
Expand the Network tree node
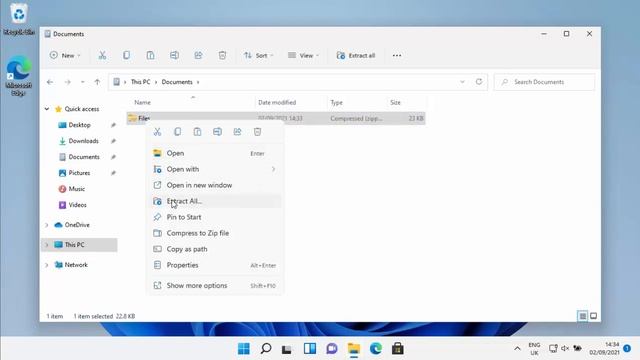tap(47, 265)
